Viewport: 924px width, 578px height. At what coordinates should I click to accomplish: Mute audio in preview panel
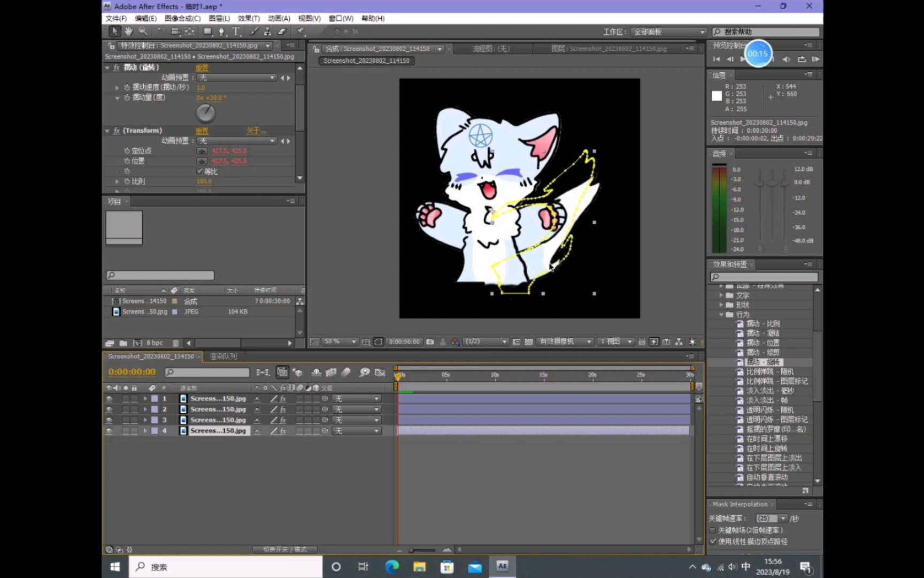tap(786, 59)
